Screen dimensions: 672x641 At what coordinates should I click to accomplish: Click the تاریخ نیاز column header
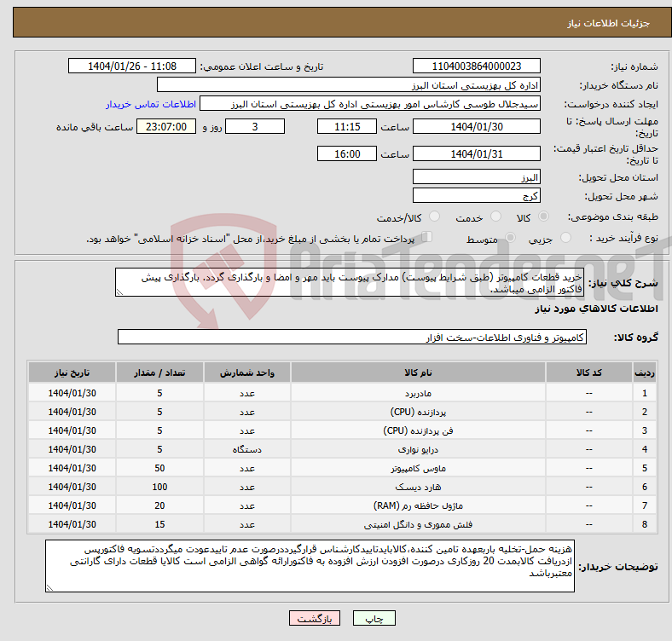pyautogui.click(x=72, y=372)
